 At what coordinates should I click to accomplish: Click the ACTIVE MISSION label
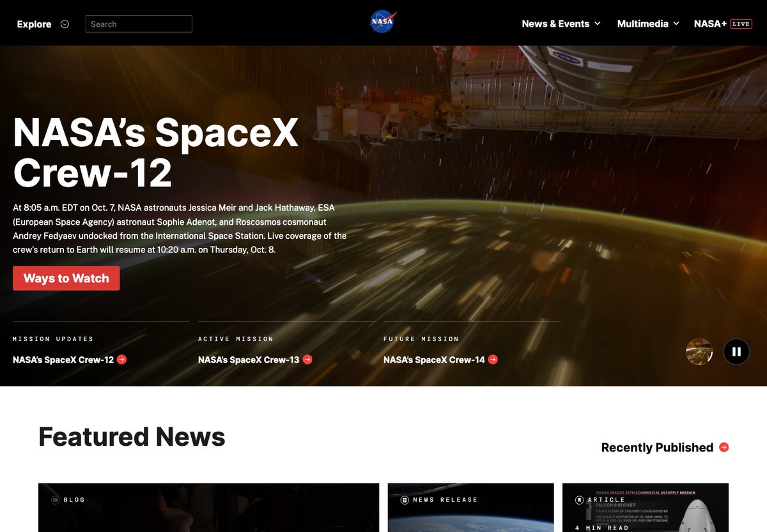tap(236, 339)
